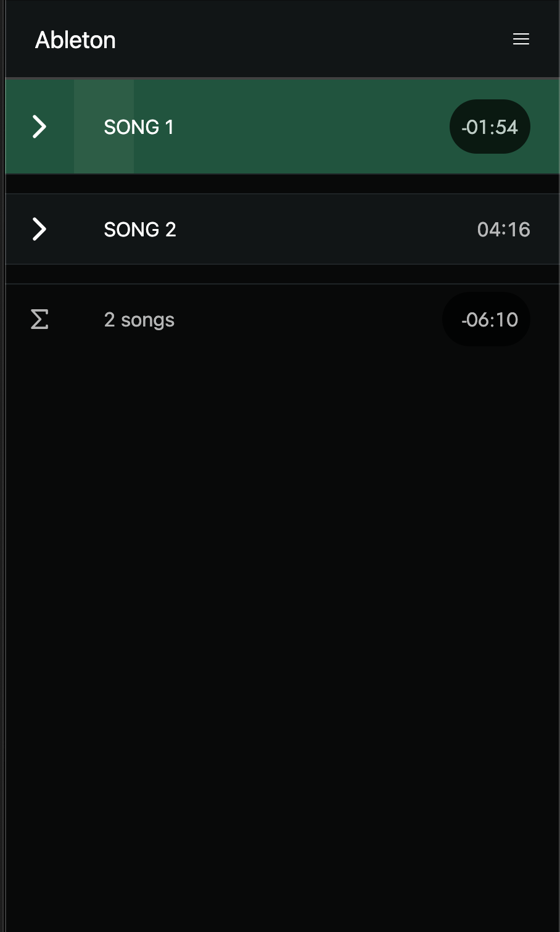The image size is (560, 932).
Task: Toggle the SONG 2 duration 04:16
Action: (x=503, y=230)
